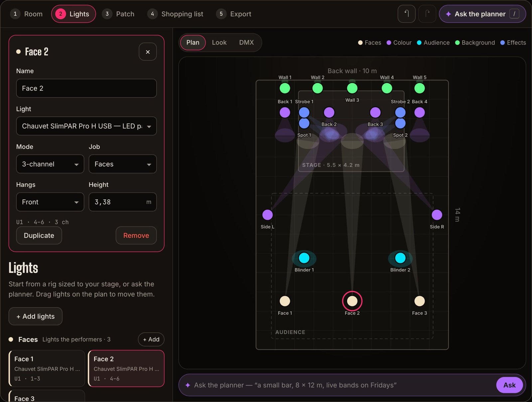Open the Job Faces dropdown
532x402 pixels.
(123, 164)
